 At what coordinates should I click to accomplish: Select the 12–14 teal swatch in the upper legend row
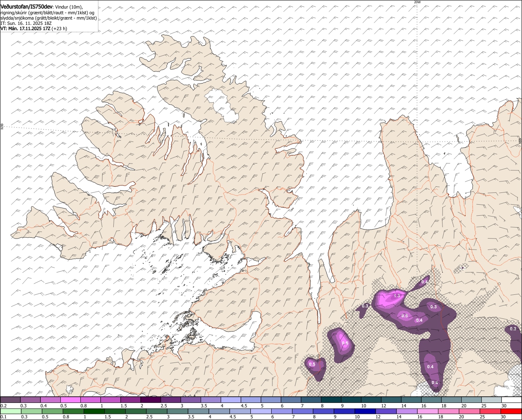coord(391,400)
